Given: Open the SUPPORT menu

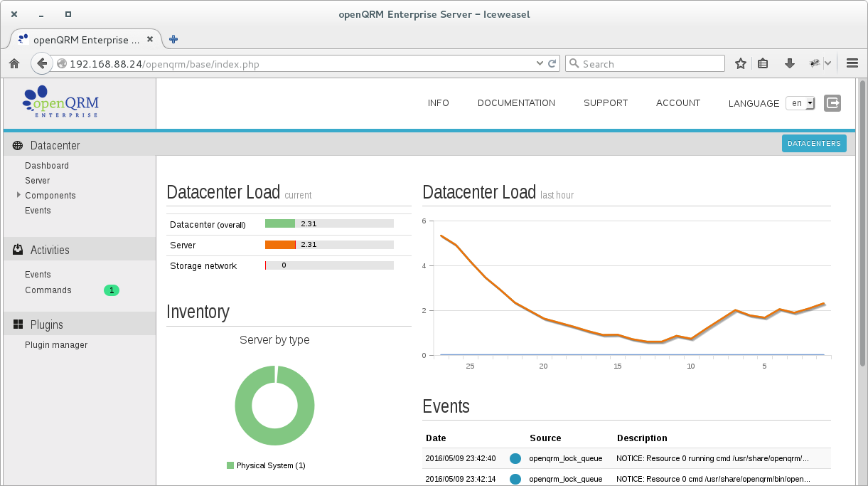Looking at the screenshot, I should (x=606, y=103).
